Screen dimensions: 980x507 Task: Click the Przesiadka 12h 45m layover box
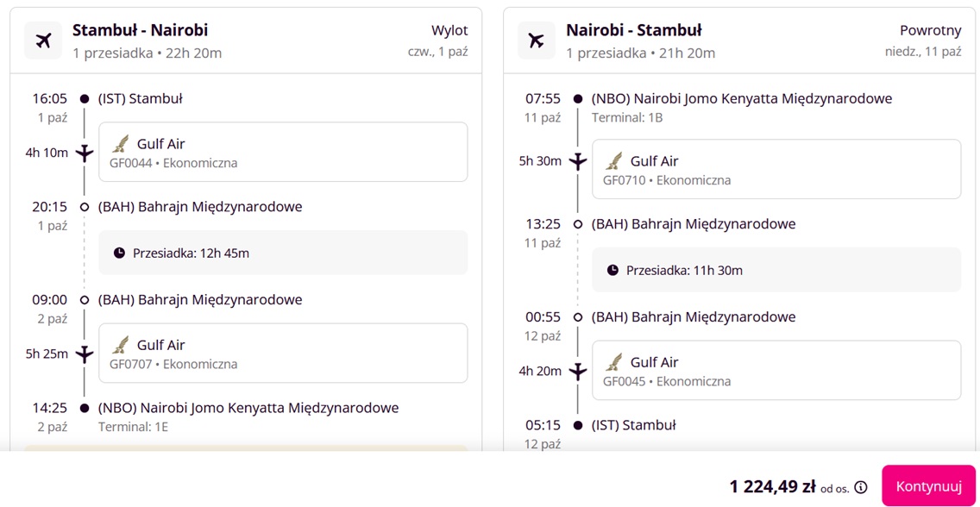tap(283, 253)
